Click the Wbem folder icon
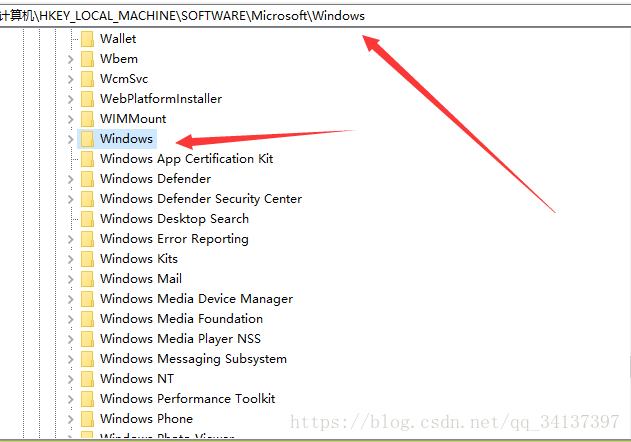The height and width of the screenshot is (442, 631). coord(87,59)
